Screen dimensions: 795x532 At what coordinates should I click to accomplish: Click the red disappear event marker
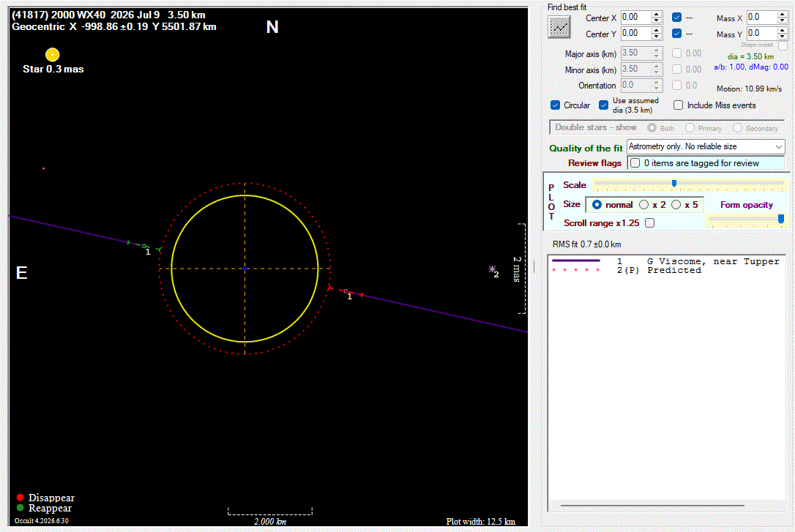(x=346, y=291)
